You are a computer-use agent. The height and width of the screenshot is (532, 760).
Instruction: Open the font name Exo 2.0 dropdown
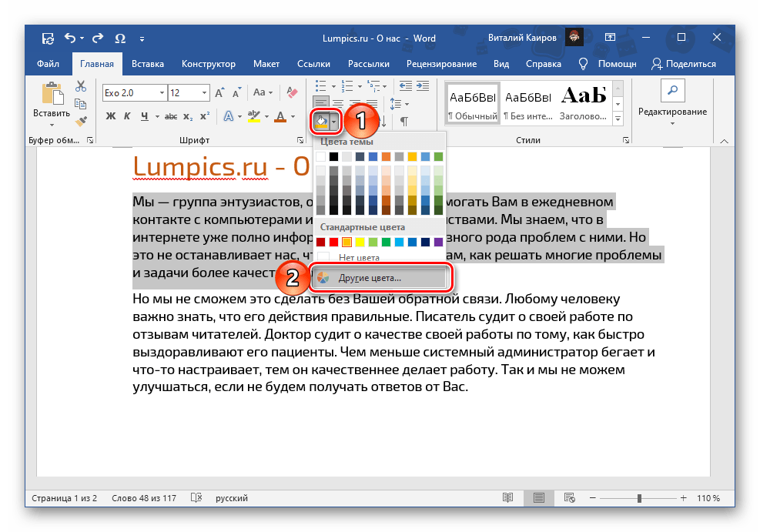pos(162,92)
